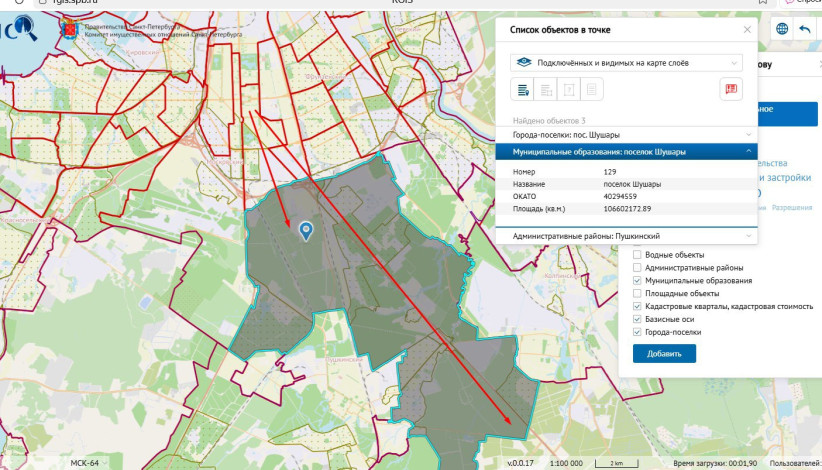Open the 'Разрешения' link

791,207
